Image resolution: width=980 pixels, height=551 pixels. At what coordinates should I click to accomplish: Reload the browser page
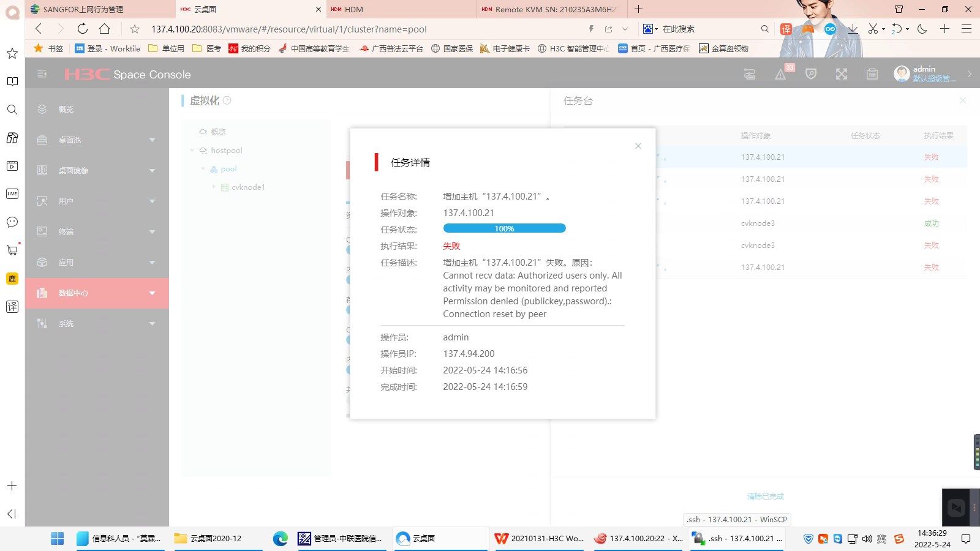[83, 29]
